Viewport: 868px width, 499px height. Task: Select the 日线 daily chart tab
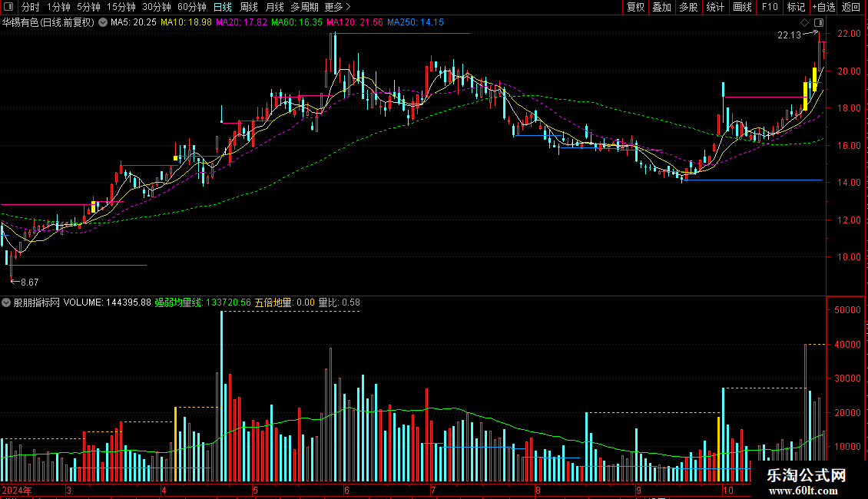click(223, 7)
